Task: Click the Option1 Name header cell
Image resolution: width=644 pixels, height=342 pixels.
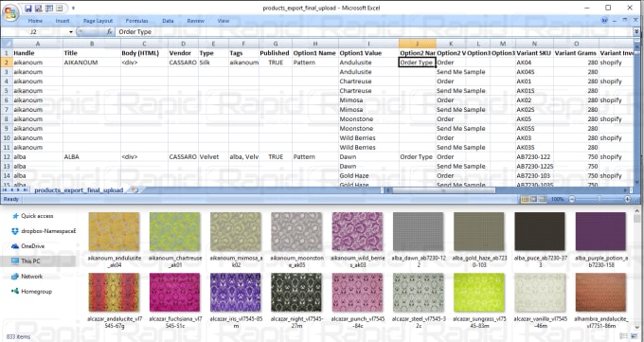Action: (315, 53)
